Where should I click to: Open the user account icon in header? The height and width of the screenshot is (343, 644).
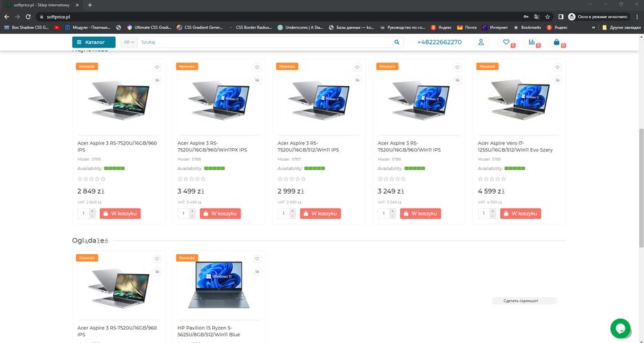point(481,42)
